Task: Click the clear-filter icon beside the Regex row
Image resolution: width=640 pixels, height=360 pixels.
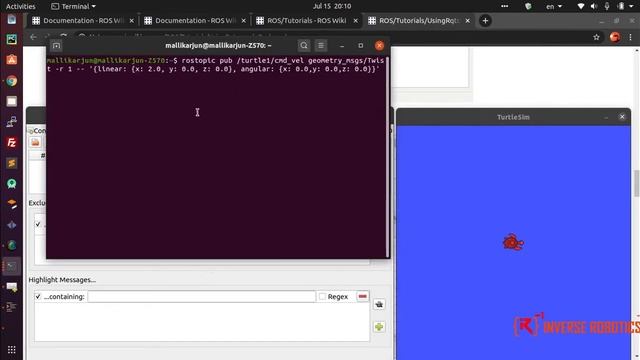Action: (x=379, y=304)
